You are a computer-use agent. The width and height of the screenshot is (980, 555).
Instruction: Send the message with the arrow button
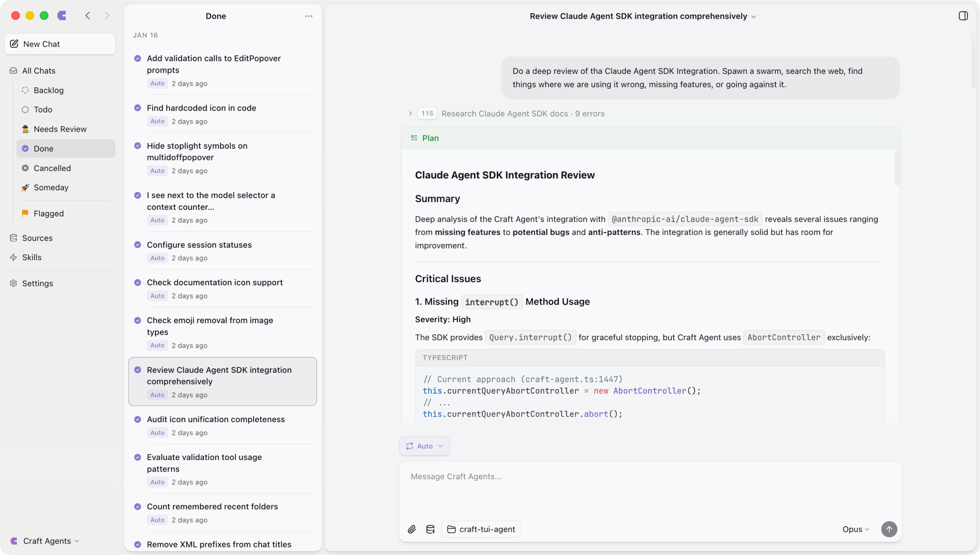pos(889,529)
